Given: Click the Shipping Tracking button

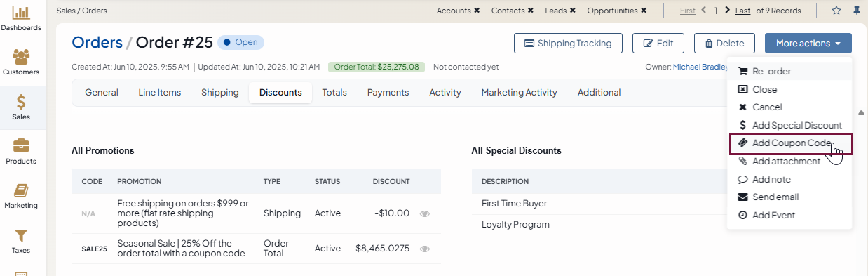Looking at the screenshot, I should (x=568, y=43).
